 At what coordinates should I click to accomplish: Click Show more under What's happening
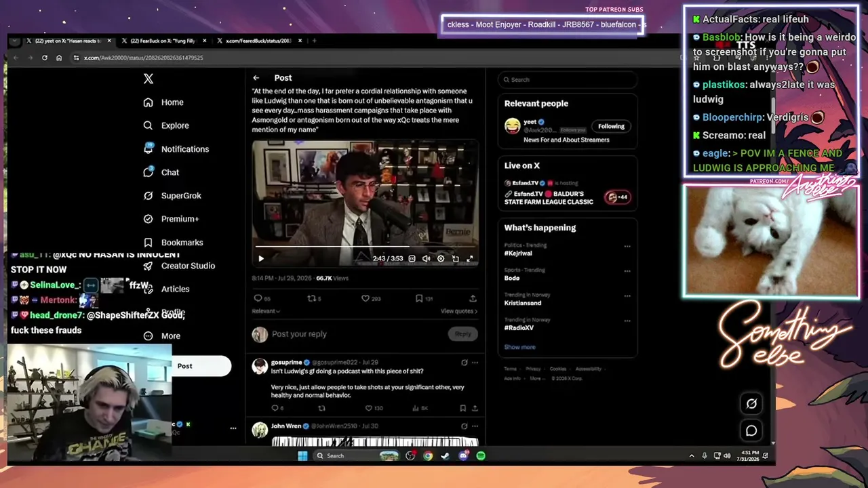coord(519,347)
